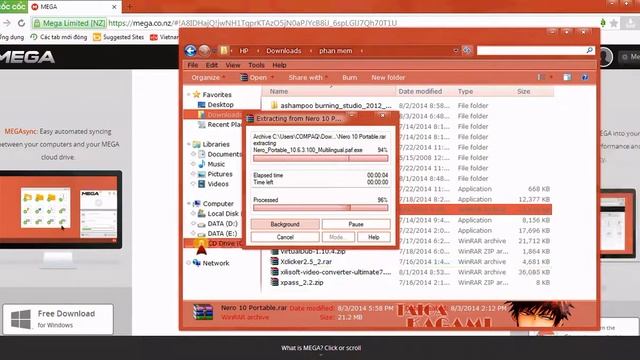
Task: Sort files by Size column header
Action: pyautogui.click(x=524, y=91)
